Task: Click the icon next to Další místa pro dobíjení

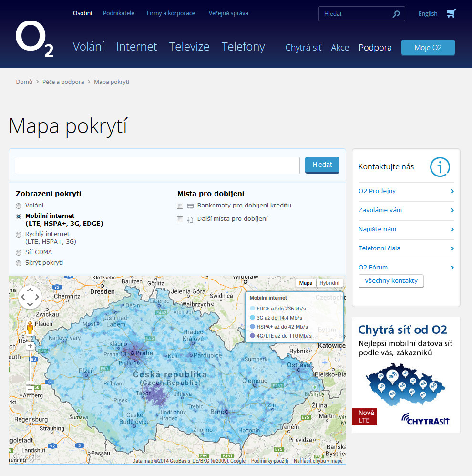Action: tap(190, 219)
